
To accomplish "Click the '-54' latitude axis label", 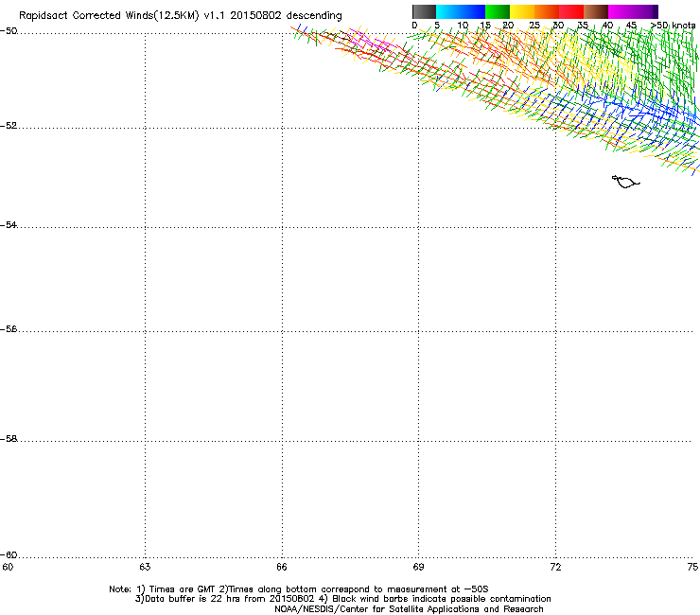I will 9,224.
